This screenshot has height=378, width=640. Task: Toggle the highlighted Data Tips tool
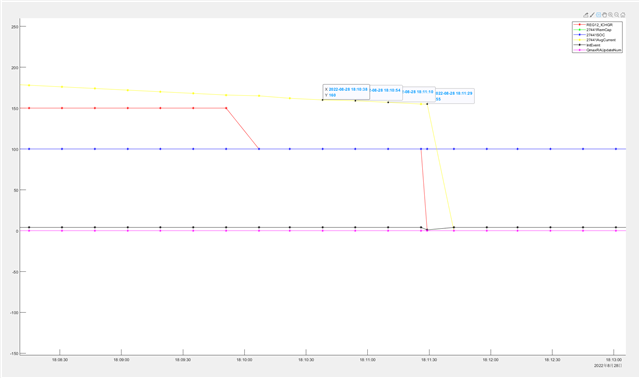(598, 15)
